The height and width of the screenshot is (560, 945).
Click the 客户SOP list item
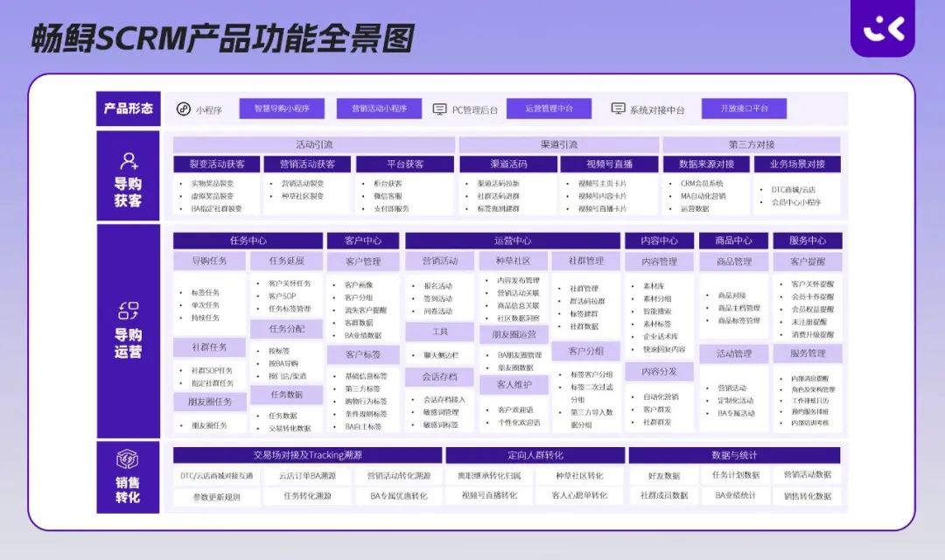pyautogui.click(x=282, y=296)
